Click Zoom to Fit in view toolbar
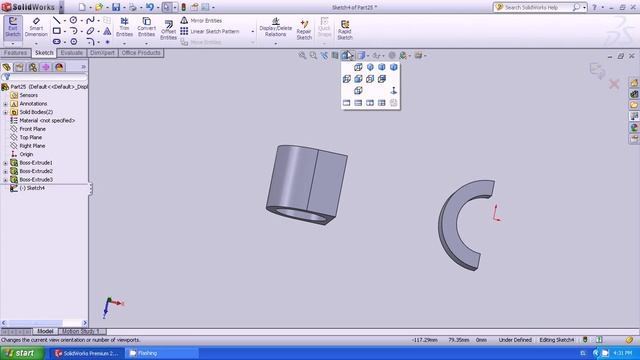Screen dimensions: 640x360 coord(302,55)
